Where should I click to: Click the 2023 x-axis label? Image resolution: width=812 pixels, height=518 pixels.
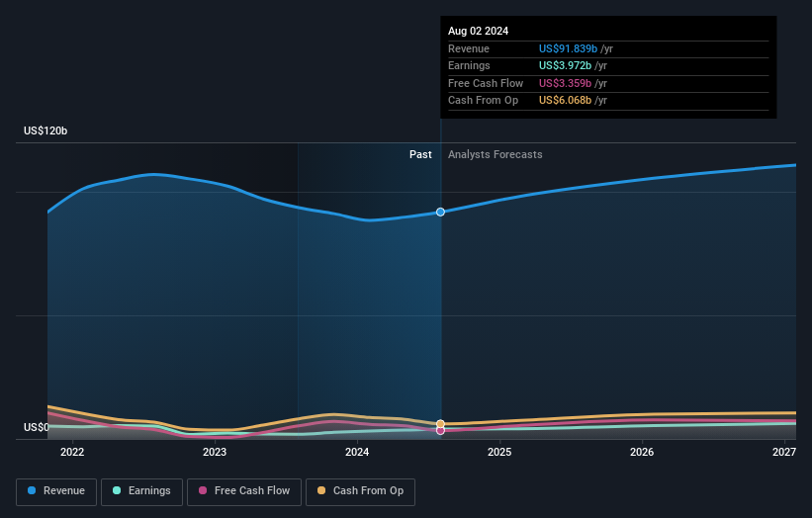[215, 452]
